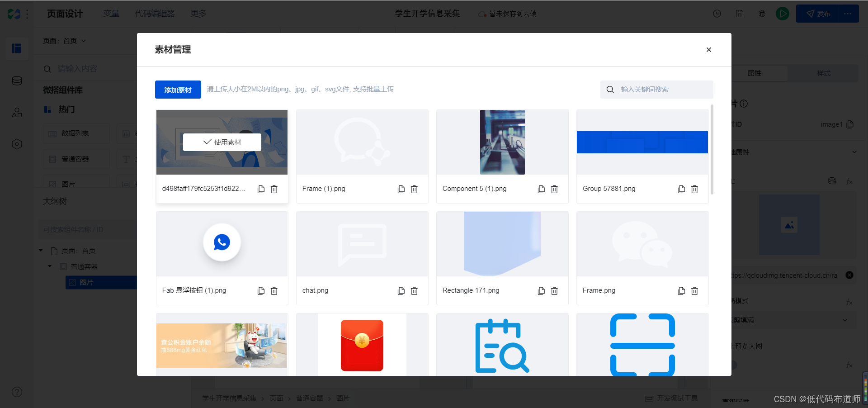Close the 素材管理 dialog
This screenshot has width=868, height=408.
coord(708,50)
